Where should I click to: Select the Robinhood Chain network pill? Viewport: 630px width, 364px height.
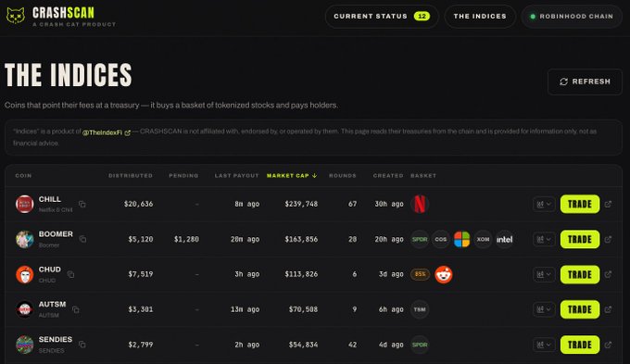572,17
